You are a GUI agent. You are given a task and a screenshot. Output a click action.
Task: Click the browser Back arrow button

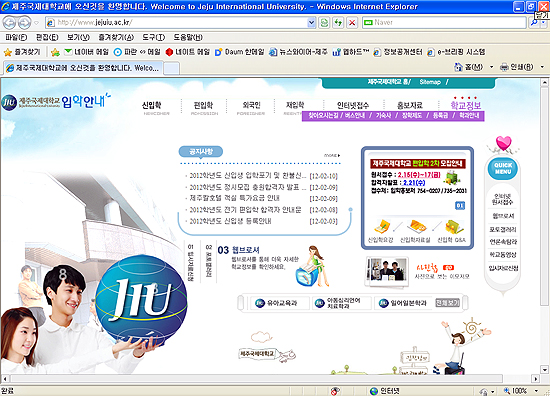9,23
